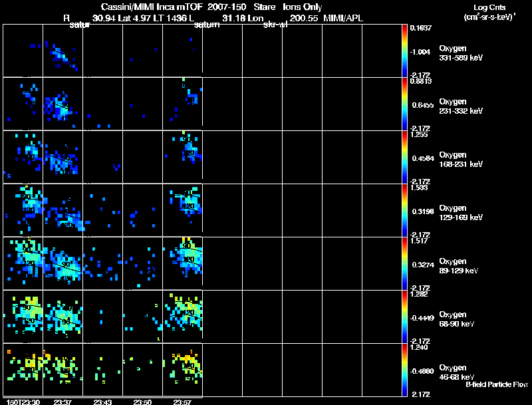Click the 'Oxygen 231-332 keV' row label
Image resolution: width=532 pixels, height=405 pixels.
click(461, 106)
